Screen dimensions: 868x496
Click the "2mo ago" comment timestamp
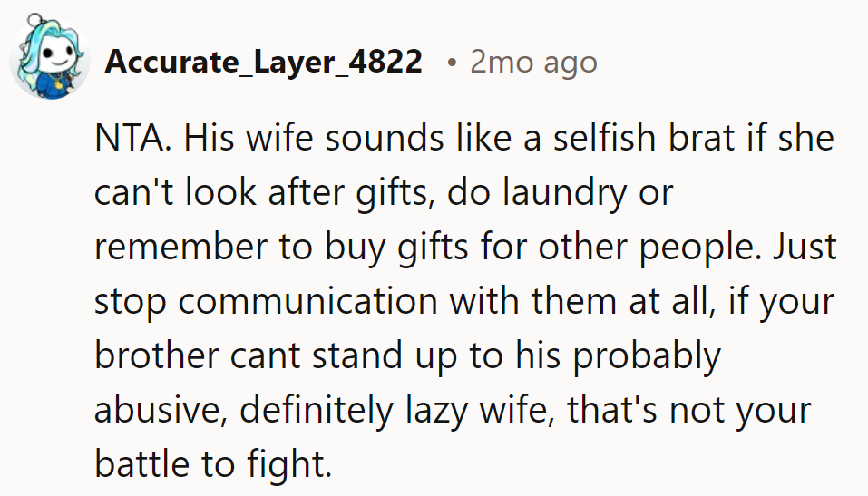533,62
